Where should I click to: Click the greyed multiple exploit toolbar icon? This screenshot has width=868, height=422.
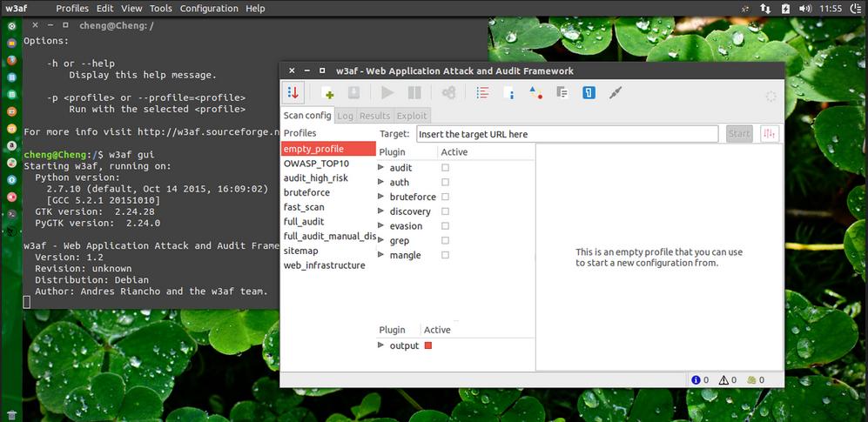coord(448,93)
